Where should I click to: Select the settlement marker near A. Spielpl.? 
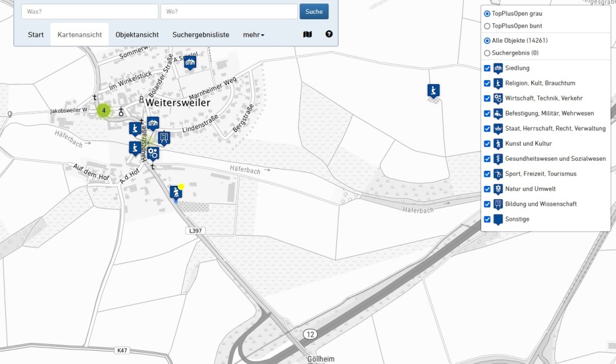(x=190, y=62)
